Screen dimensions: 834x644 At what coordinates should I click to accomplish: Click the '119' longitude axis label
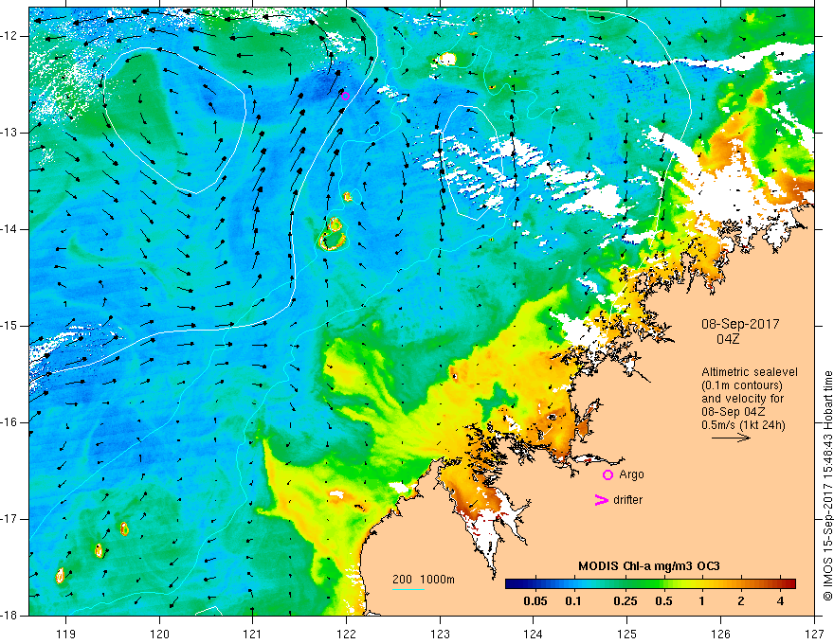click(x=65, y=634)
